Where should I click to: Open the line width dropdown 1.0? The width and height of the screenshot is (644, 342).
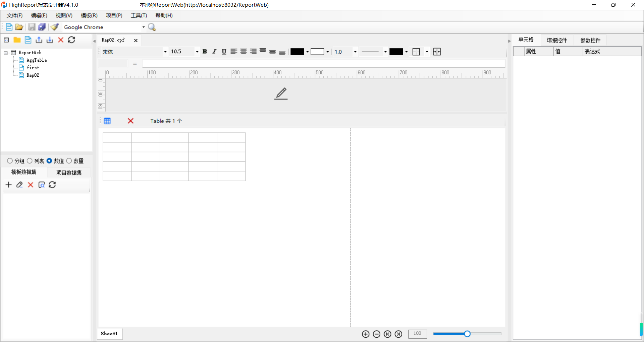tap(355, 52)
